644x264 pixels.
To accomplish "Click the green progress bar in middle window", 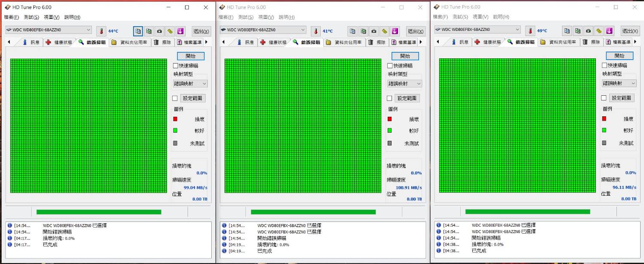I will (x=313, y=212).
